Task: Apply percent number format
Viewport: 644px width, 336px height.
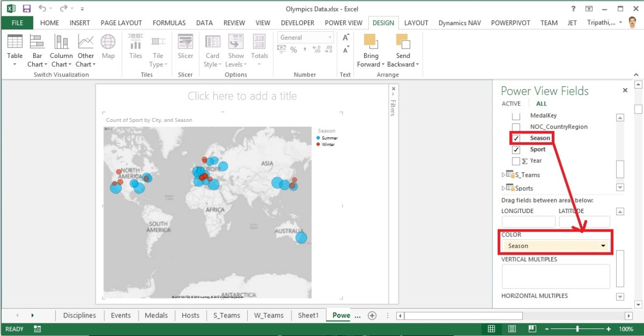Action: coord(293,50)
